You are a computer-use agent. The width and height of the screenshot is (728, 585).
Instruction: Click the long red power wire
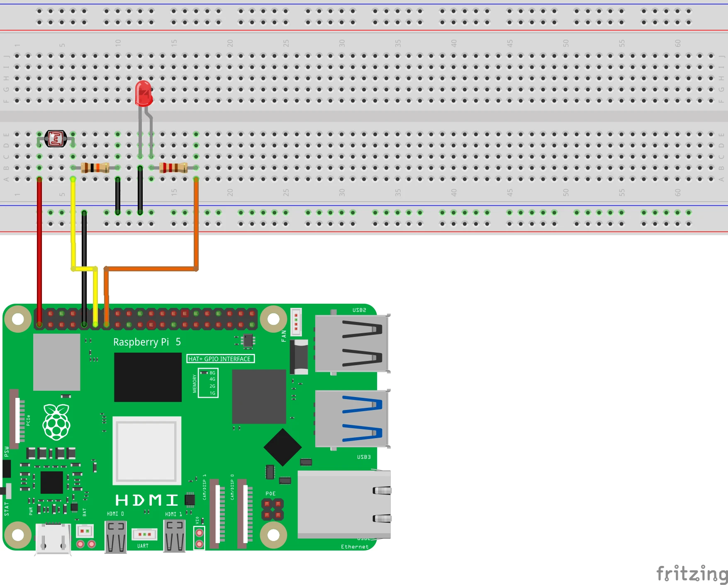coord(39,251)
